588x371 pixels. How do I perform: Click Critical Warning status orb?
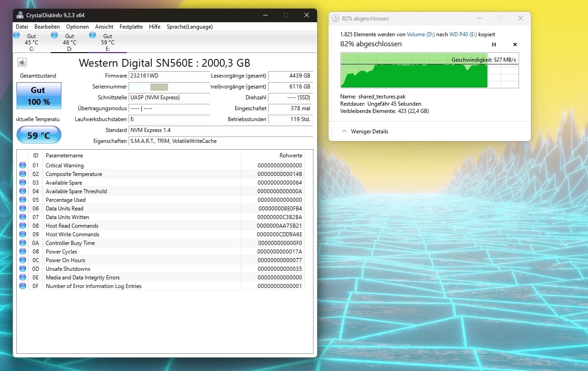click(x=23, y=166)
